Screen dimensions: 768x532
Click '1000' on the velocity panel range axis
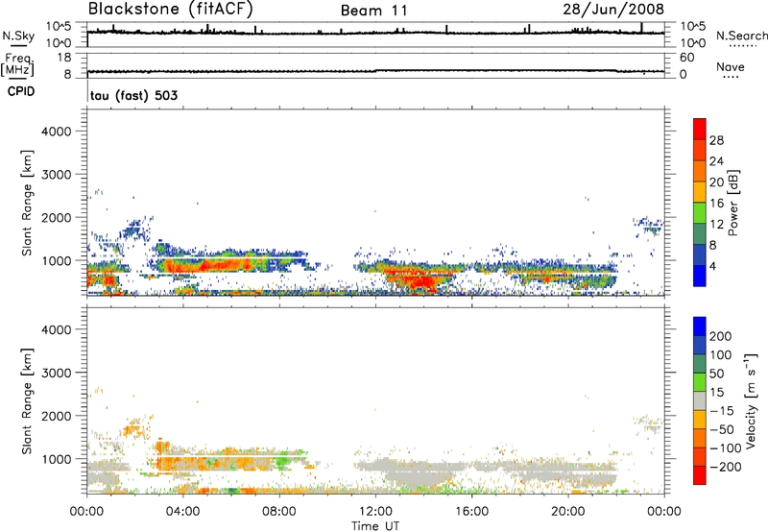pyautogui.click(x=57, y=459)
